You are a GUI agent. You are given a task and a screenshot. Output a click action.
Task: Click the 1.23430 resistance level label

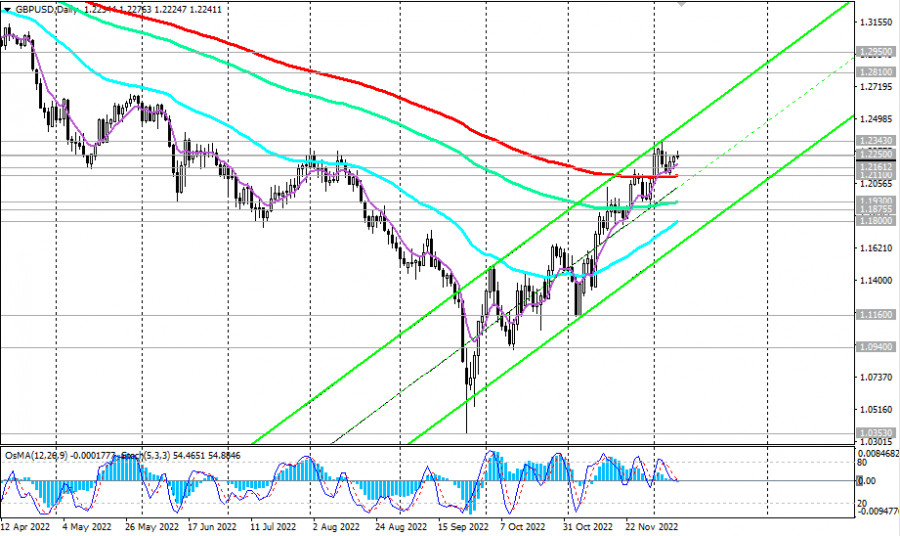(874, 141)
